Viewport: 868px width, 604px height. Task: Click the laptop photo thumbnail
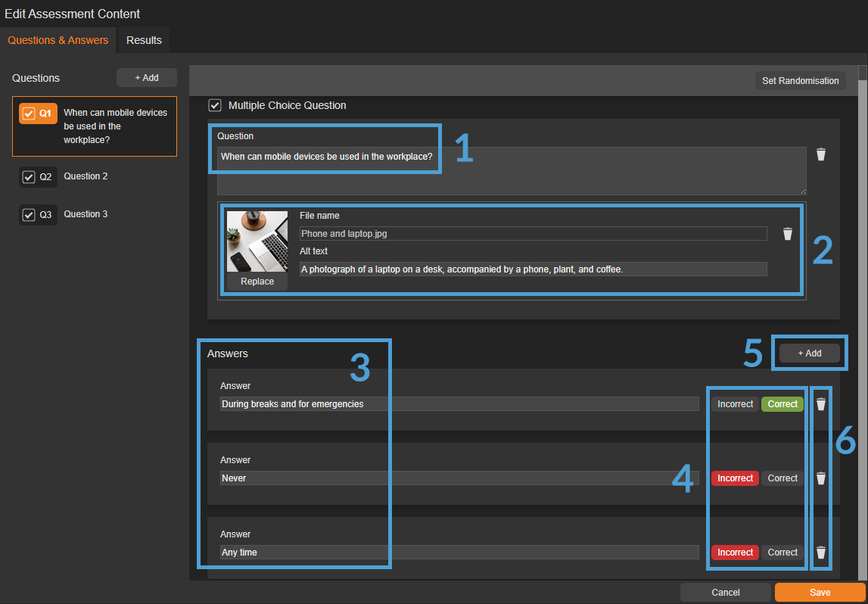[x=257, y=241]
